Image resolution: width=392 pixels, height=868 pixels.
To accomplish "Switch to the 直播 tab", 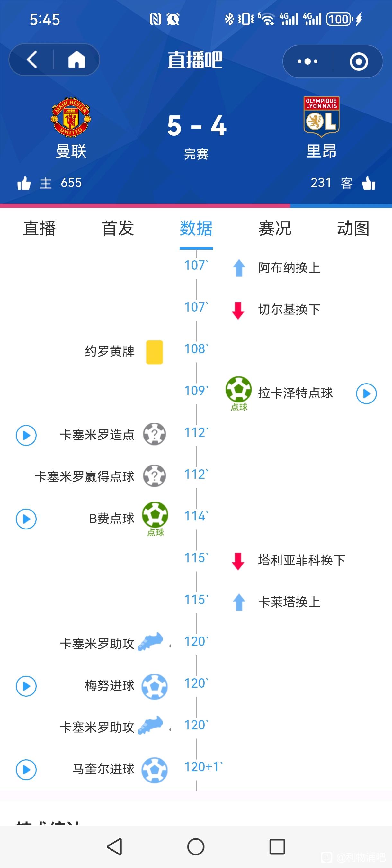I will coord(40,229).
